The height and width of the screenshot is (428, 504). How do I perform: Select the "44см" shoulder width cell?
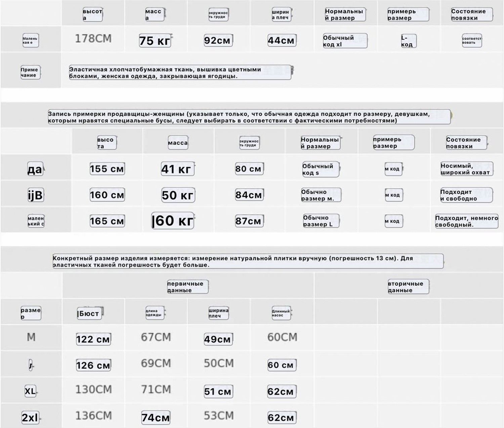coord(282,40)
